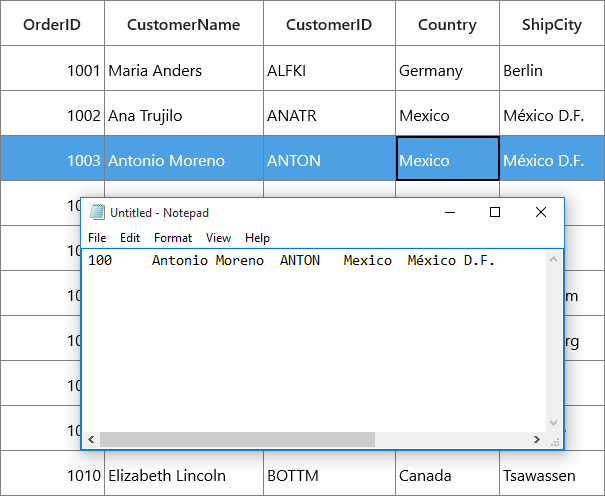The width and height of the screenshot is (605, 496).
Task: Close the Untitled Notepad window
Action: click(541, 212)
